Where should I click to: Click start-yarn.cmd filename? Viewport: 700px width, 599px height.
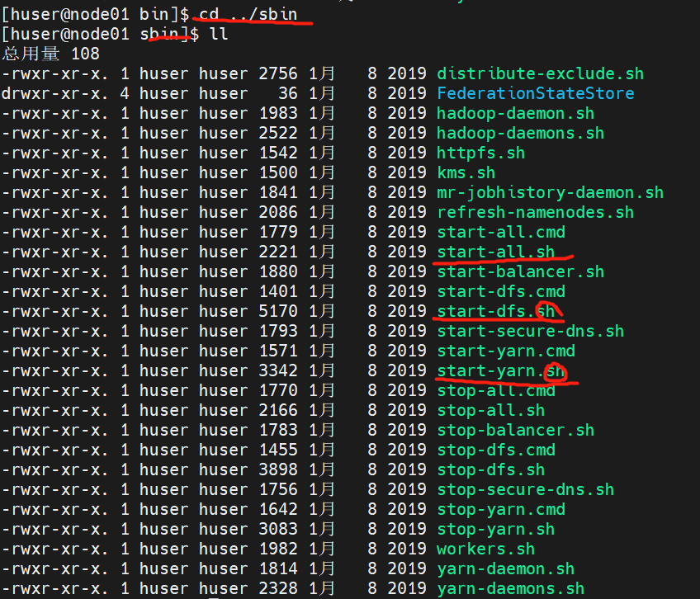(506, 351)
